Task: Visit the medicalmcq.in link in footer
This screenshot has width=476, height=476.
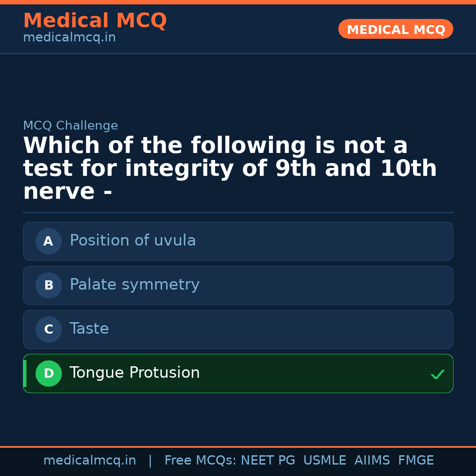Action: click(90, 460)
